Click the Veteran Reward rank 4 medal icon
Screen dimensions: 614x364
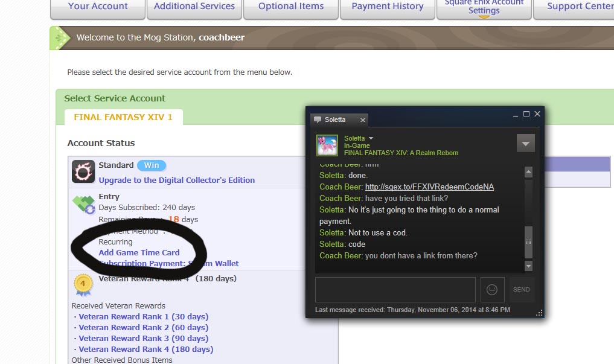[x=83, y=285]
